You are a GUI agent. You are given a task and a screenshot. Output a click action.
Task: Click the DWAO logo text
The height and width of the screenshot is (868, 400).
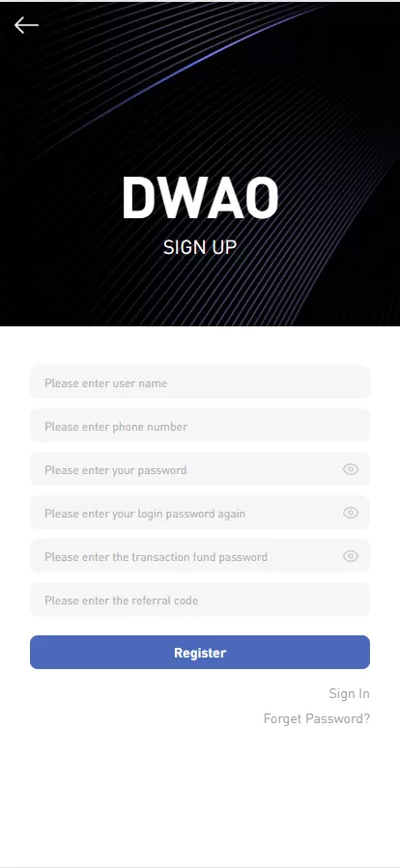[200, 198]
